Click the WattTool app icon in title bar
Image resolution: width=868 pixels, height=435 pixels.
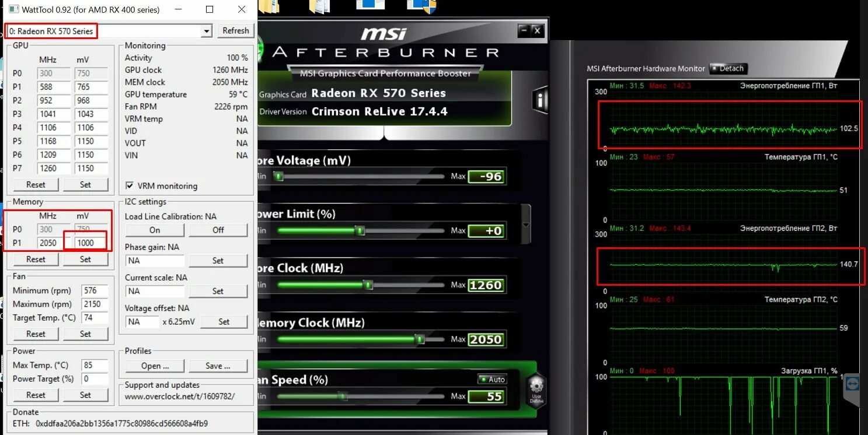13,10
